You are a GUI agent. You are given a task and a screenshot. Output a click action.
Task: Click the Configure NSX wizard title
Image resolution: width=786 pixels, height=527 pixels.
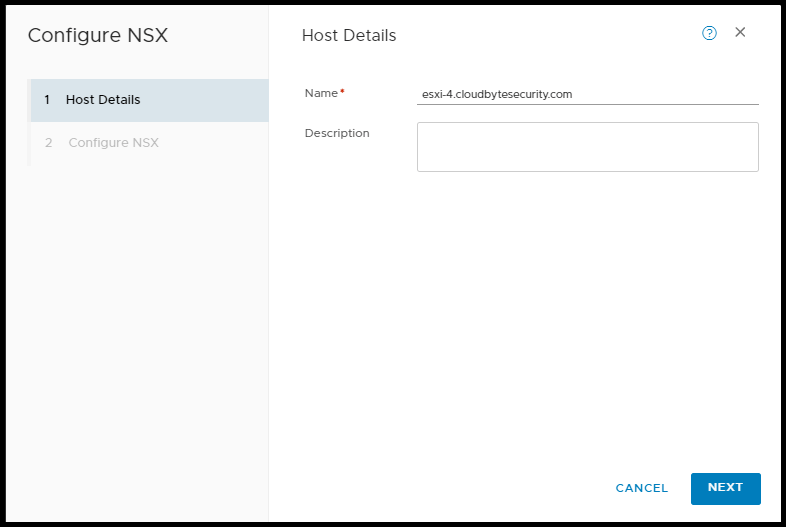tap(98, 36)
